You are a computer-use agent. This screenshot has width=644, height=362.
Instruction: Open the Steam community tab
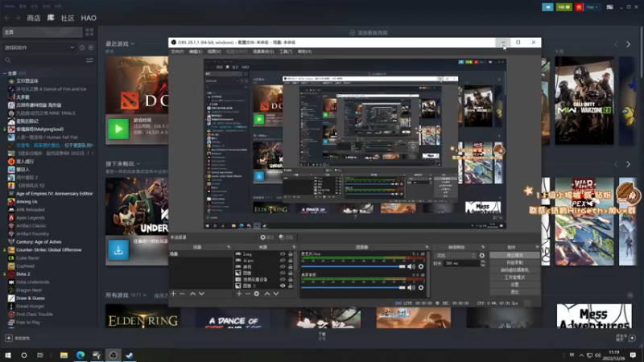coord(68,18)
